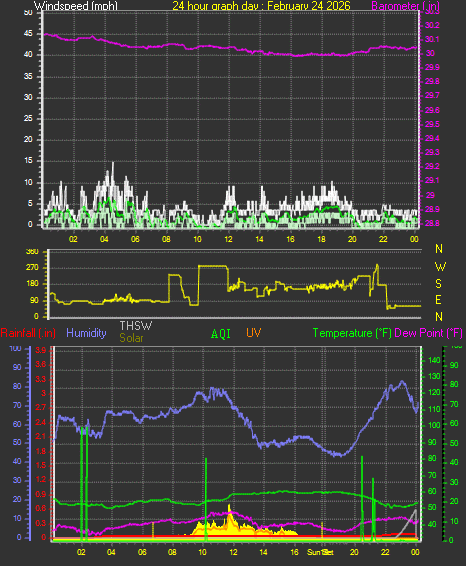Click the 'W' wind direction compass label
Image resolution: width=466 pixels, height=566 pixels.
[x=440, y=267]
